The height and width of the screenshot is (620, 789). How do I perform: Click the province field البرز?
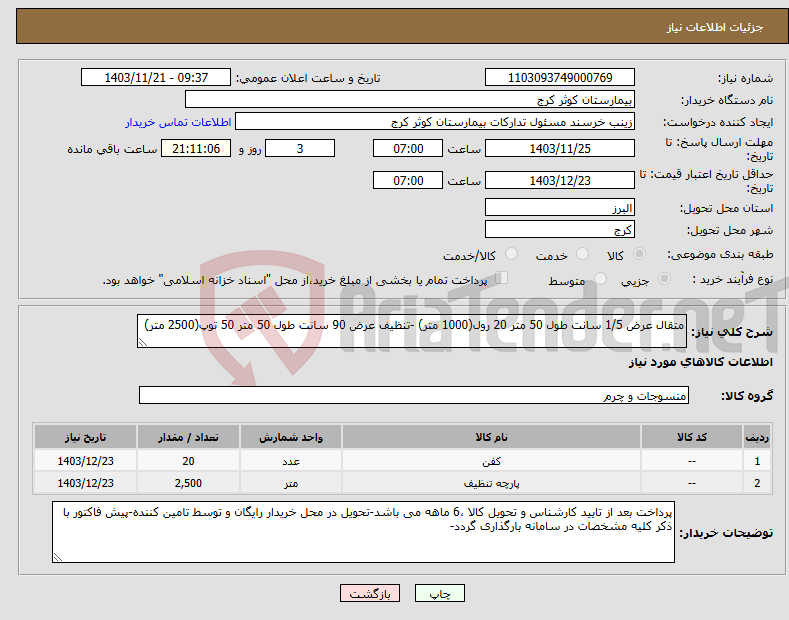click(x=560, y=207)
